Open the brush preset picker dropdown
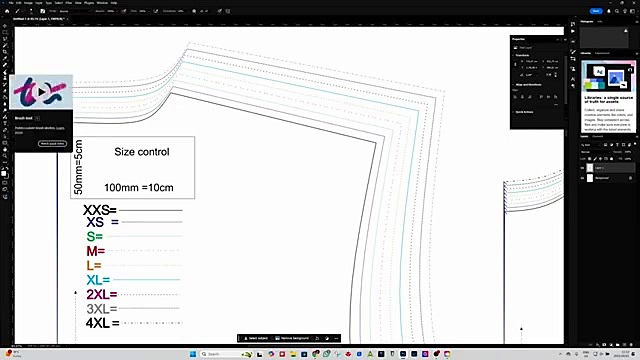This screenshot has width=640, height=360. pos(31,11)
